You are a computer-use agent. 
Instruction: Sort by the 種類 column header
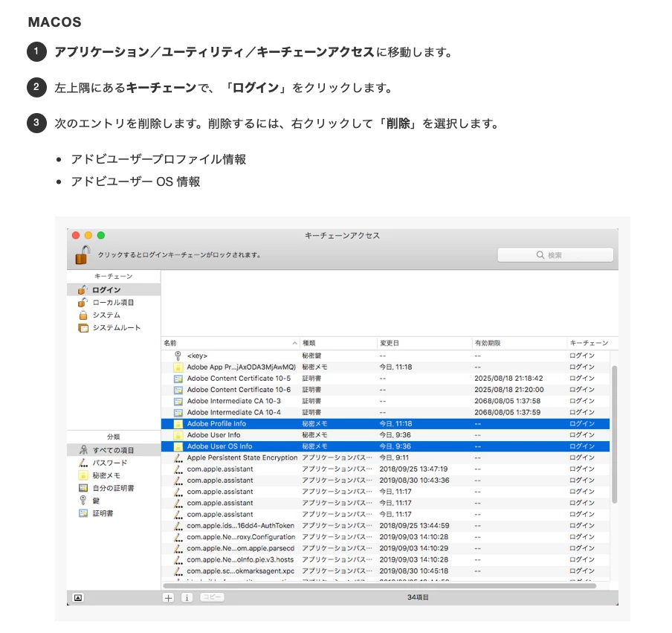point(337,343)
